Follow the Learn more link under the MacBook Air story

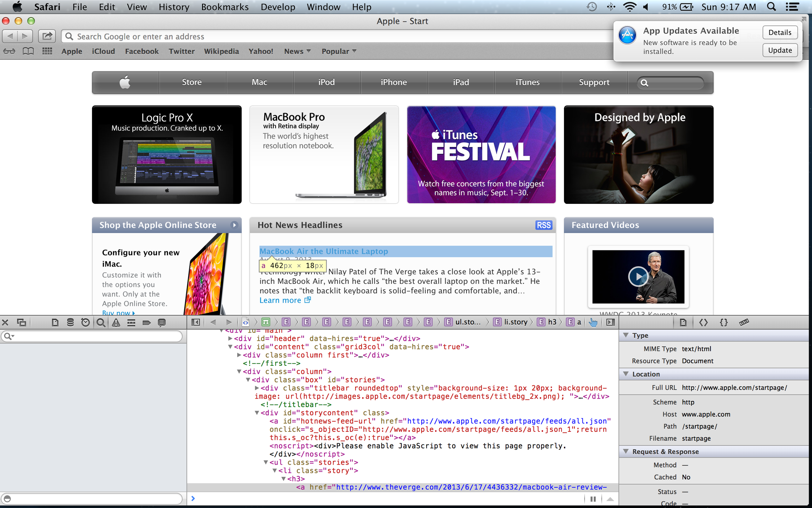click(x=281, y=300)
